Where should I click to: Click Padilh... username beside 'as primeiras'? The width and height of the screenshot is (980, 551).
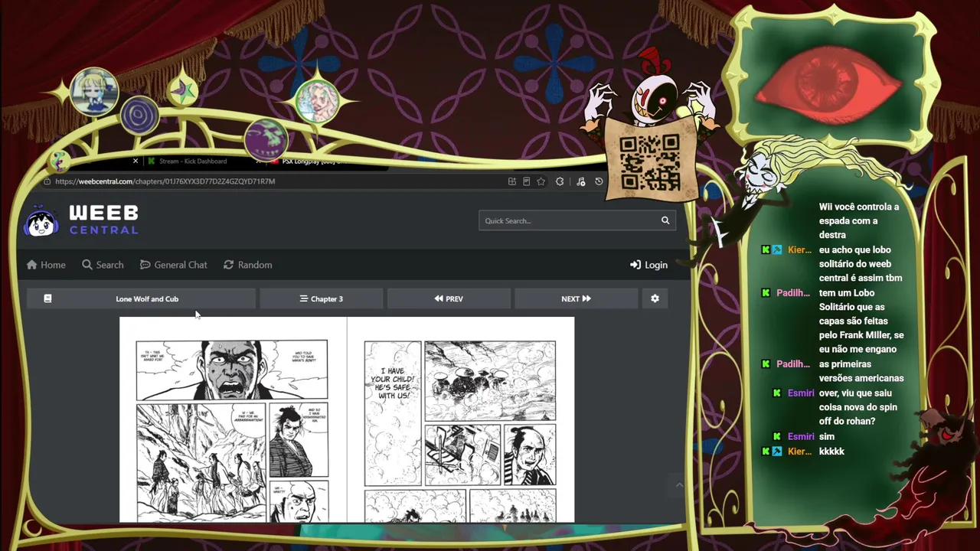793,364
